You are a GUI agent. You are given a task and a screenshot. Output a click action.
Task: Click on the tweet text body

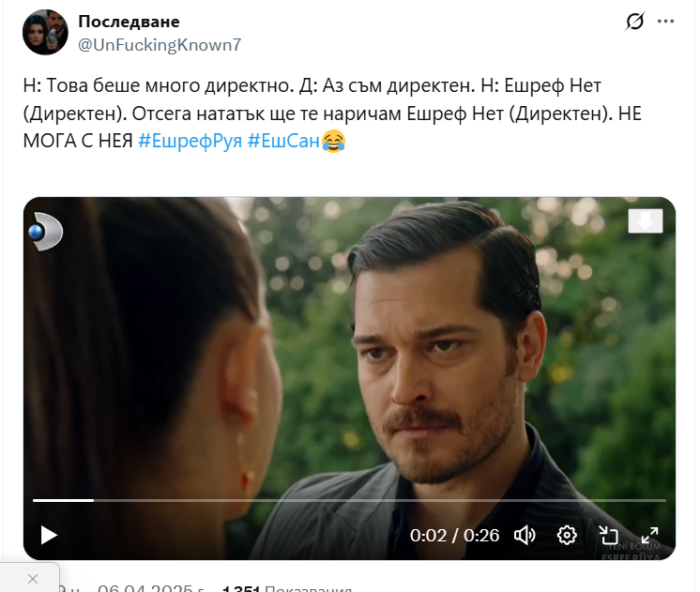tap(332, 114)
